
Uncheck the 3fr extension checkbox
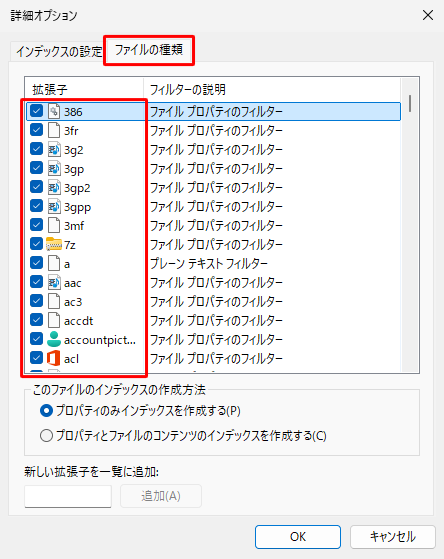coord(36,130)
